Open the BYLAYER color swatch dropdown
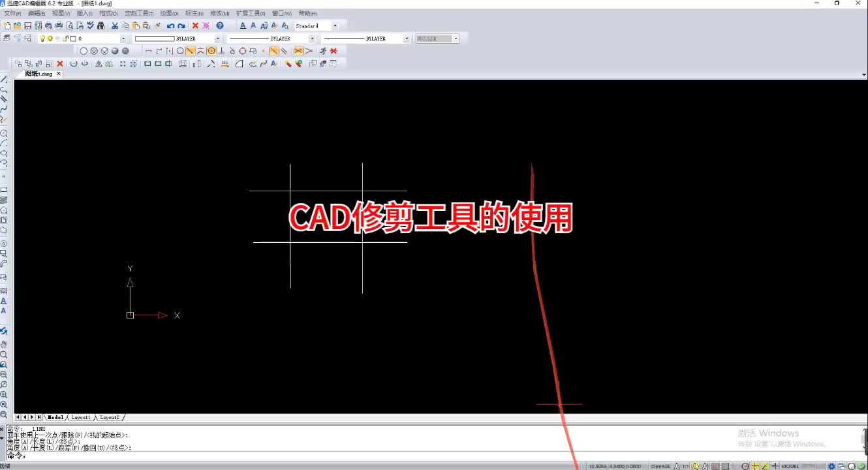 tap(217, 39)
